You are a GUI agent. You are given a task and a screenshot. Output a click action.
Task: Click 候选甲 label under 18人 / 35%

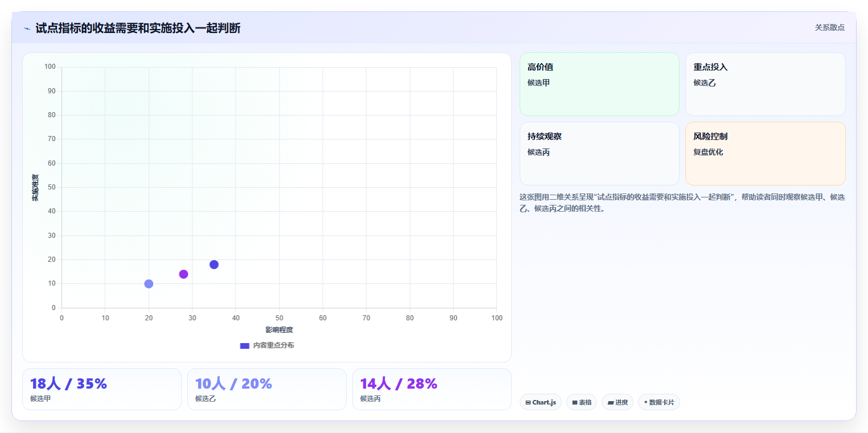(40, 399)
